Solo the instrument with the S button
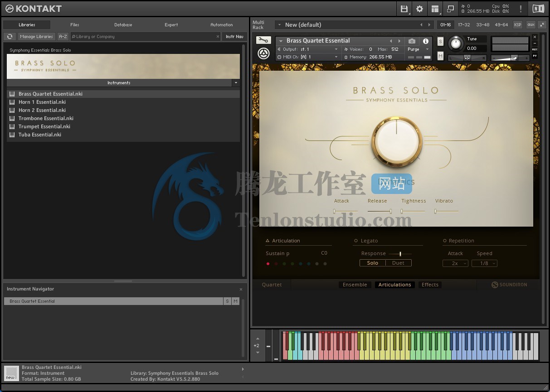 (440, 41)
